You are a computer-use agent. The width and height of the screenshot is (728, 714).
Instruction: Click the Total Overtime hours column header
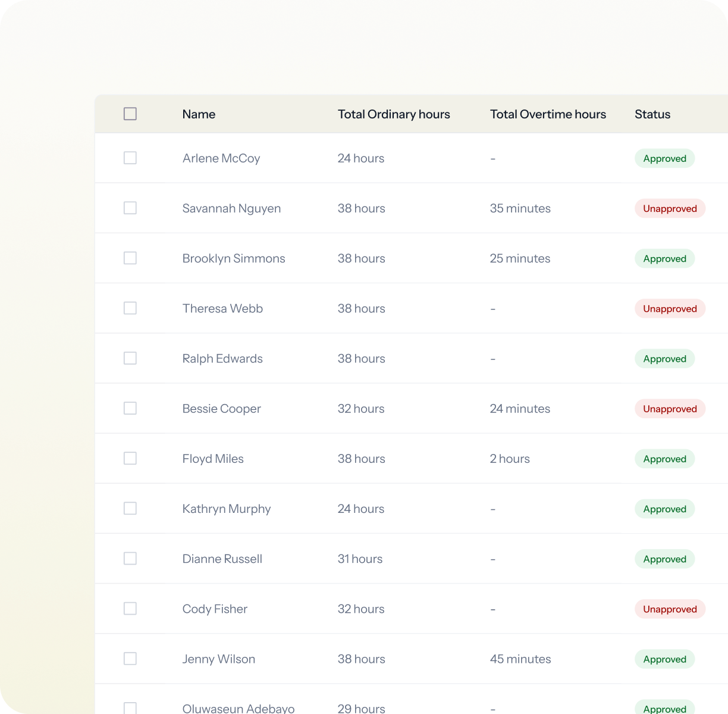pyautogui.click(x=548, y=114)
